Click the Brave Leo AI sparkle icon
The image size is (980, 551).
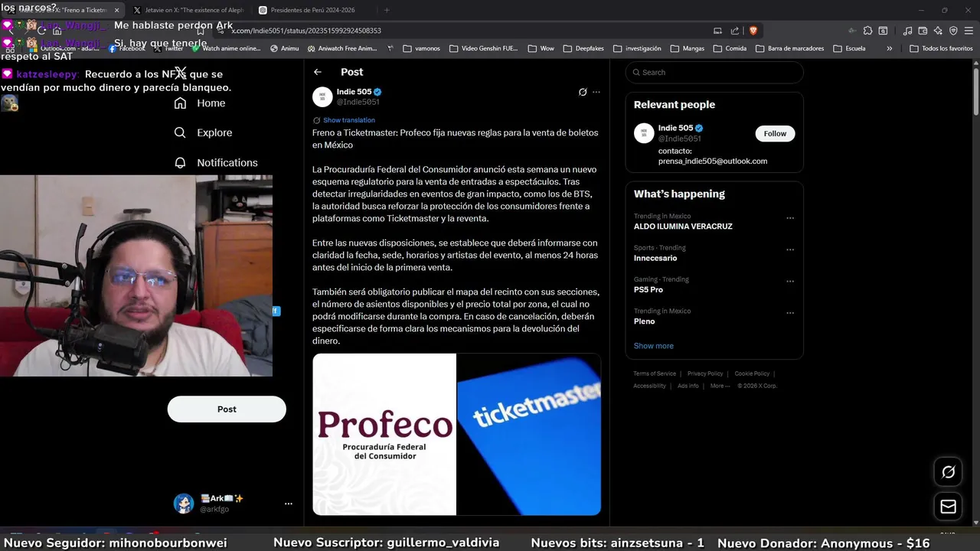(938, 31)
